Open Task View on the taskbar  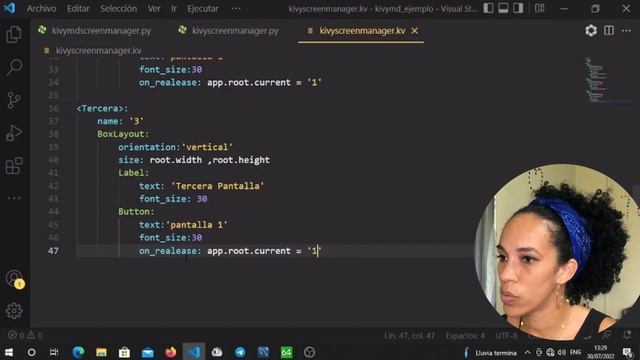54,352
